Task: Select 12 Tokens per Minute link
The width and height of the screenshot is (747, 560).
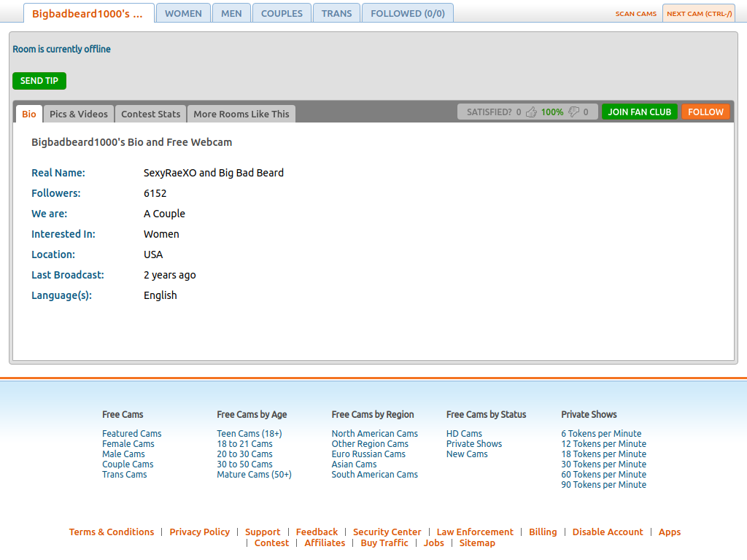Action: tap(603, 444)
